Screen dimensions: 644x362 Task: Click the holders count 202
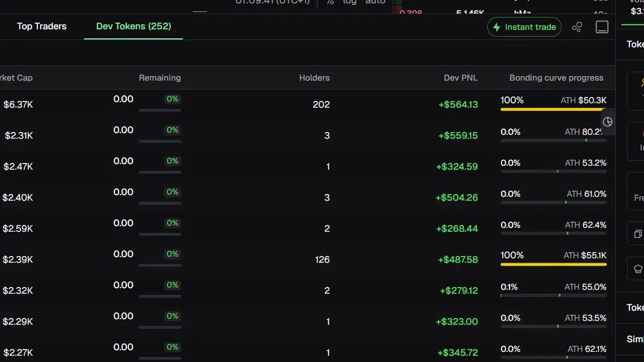[321, 105]
